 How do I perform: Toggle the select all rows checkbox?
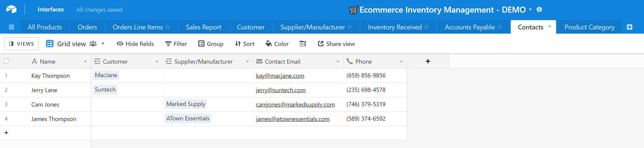pyautogui.click(x=6, y=61)
